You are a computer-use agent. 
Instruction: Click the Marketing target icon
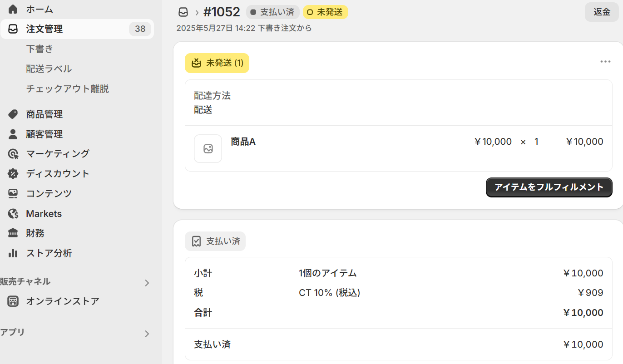click(x=13, y=154)
